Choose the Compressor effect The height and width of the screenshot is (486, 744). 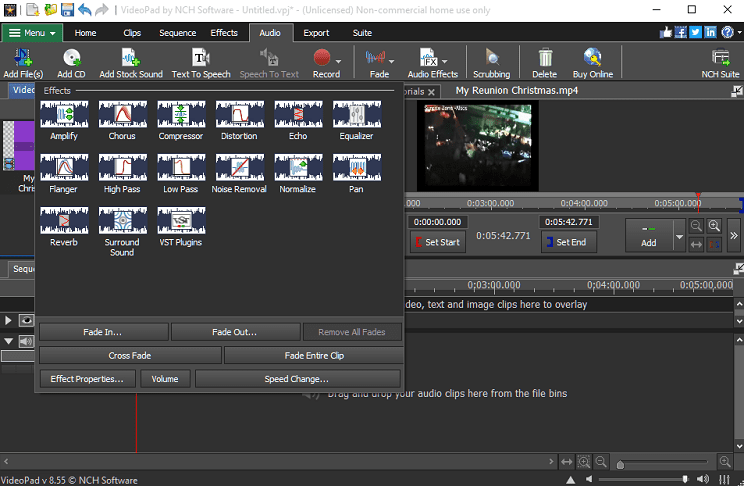click(181, 121)
